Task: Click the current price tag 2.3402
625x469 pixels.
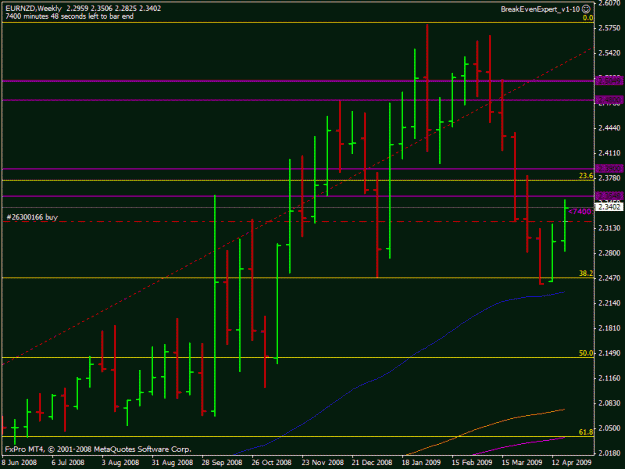Action: tap(609, 207)
